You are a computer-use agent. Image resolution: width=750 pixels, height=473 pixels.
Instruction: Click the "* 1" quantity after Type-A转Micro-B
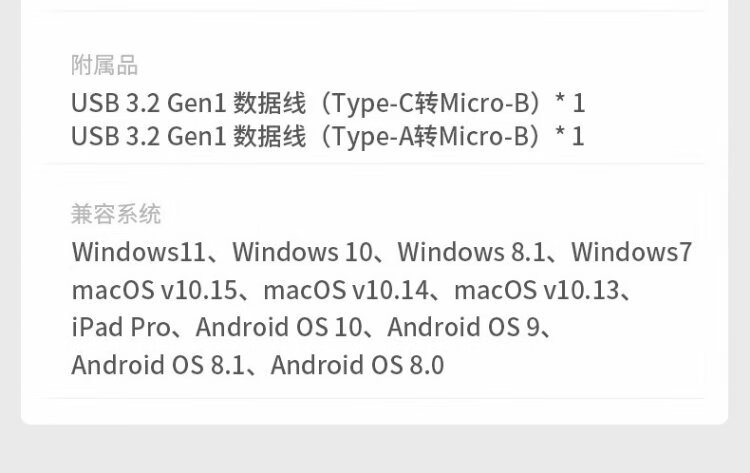click(x=570, y=136)
